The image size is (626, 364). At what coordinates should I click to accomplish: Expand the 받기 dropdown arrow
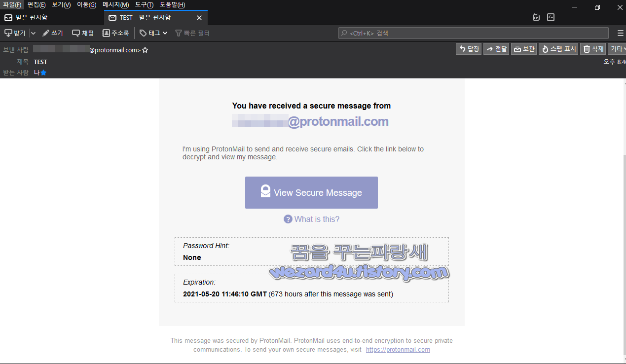click(x=33, y=33)
